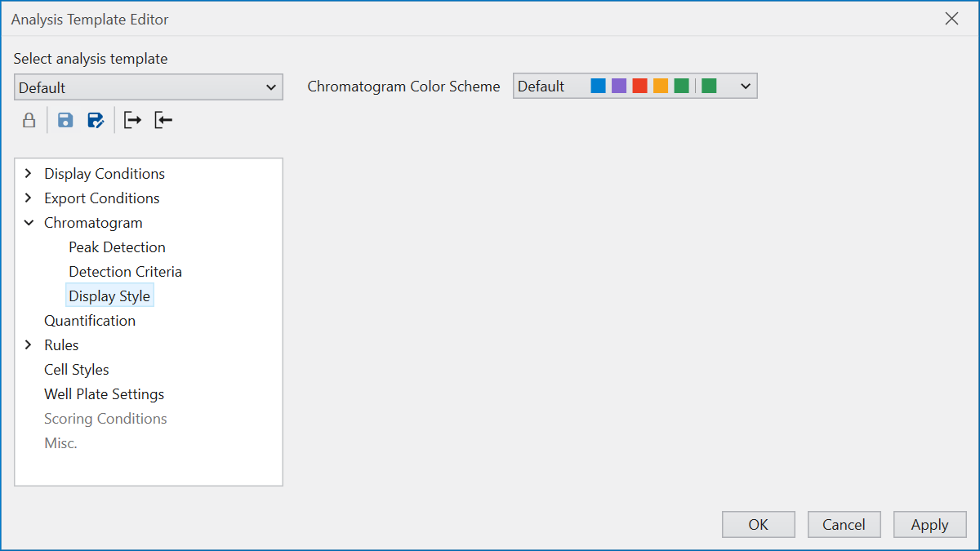Select Peak Detection in the tree
The image size is (980, 551).
click(117, 247)
